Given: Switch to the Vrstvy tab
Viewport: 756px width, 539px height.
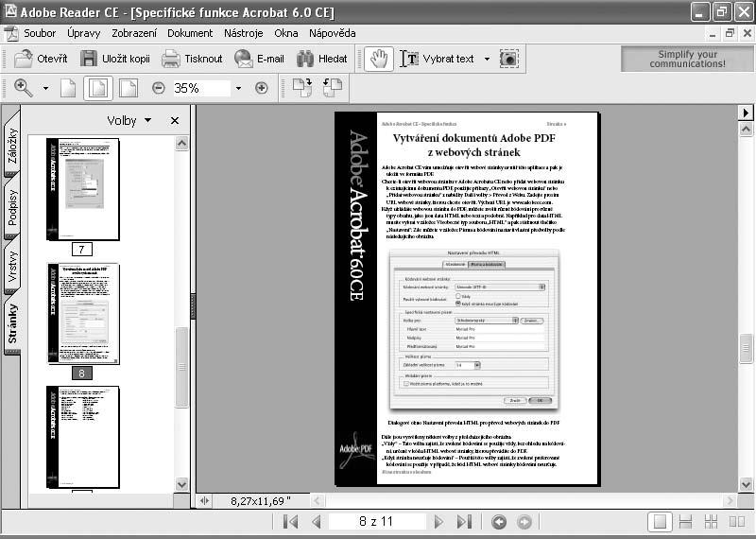Looking at the screenshot, I should pyautogui.click(x=11, y=267).
